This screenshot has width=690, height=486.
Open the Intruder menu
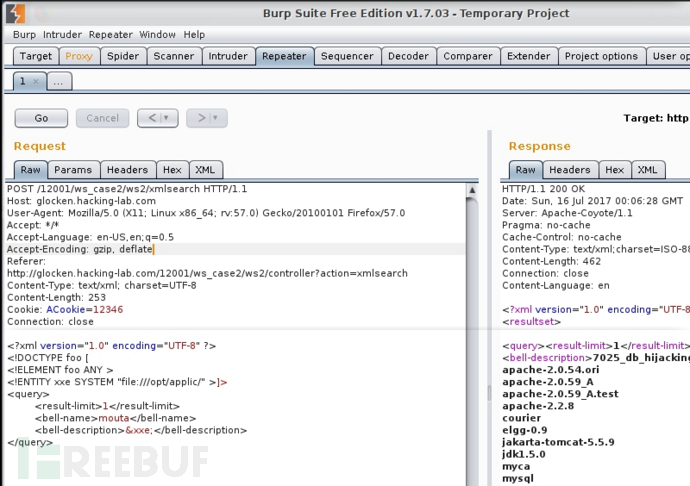coord(62,34)
